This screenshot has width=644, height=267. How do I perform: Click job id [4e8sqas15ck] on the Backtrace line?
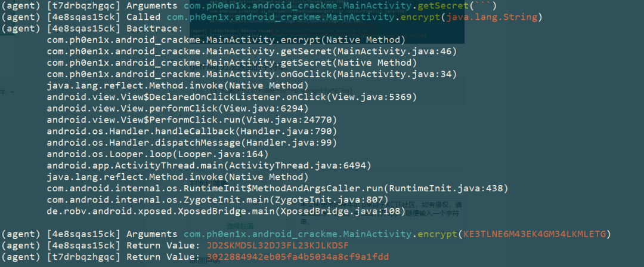[x=84, y=29]
